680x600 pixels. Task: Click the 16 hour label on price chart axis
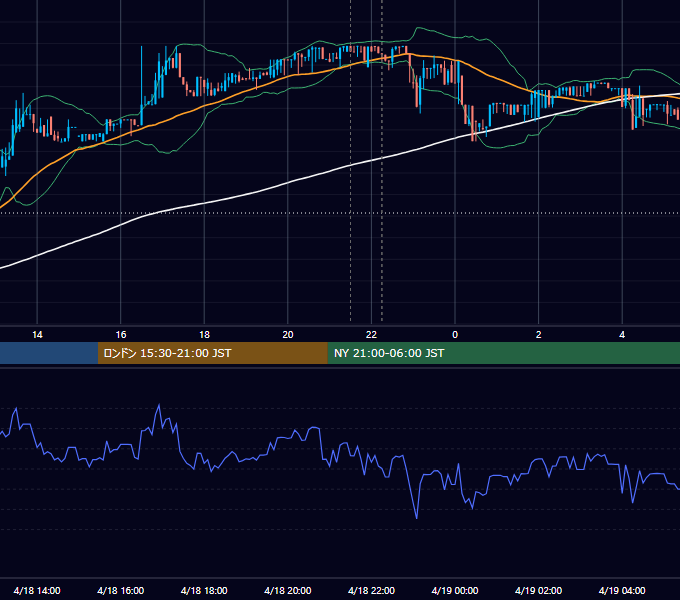coord(121,335)
